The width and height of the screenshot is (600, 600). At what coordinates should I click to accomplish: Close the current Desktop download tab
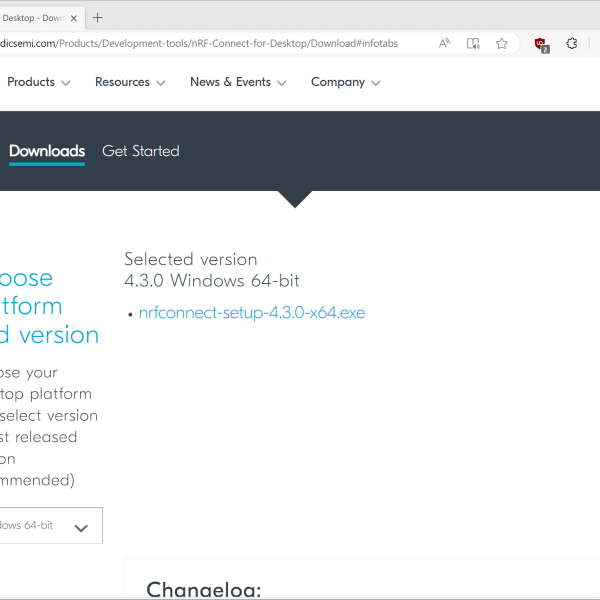tap(72, 18)
